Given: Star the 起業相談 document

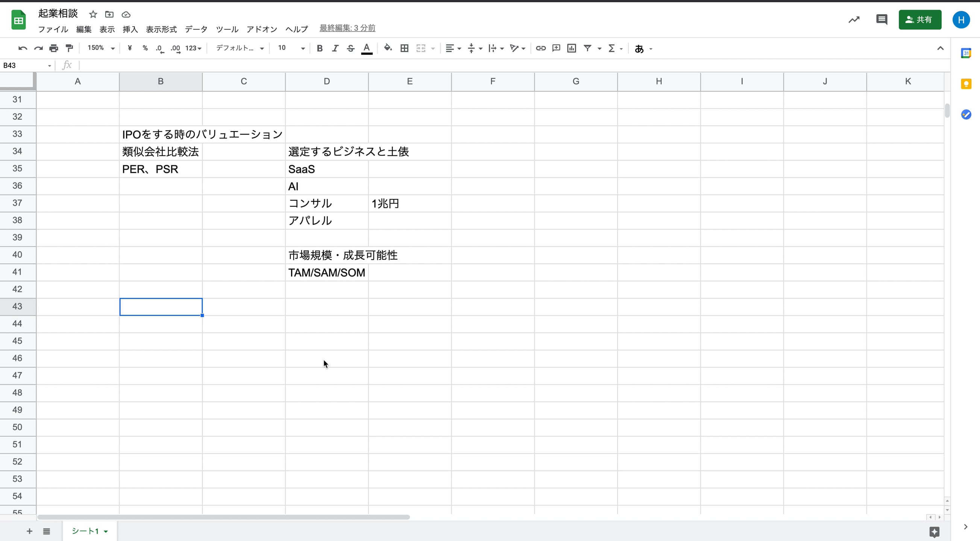Looking at the screenshot, I should click(x=93, y=14).
